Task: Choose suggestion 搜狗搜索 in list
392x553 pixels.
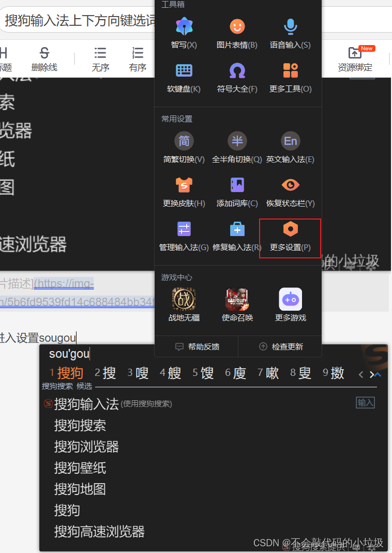Action: point(80,425)
